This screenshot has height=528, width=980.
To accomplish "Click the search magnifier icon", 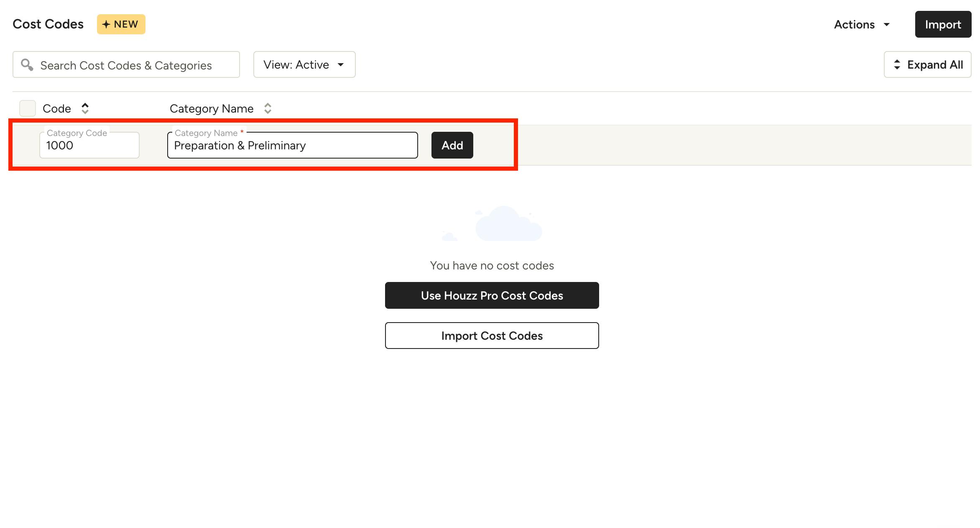I will [27, 65].
